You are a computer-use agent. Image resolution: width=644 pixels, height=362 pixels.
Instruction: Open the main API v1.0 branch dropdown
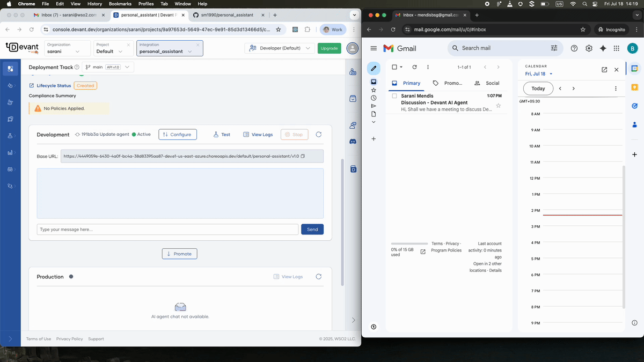pos(108,67)
